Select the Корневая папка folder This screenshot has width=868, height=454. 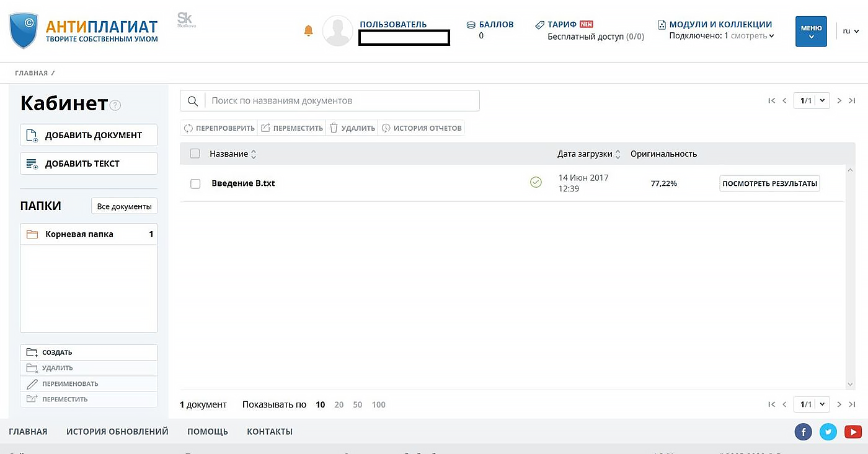89,234
